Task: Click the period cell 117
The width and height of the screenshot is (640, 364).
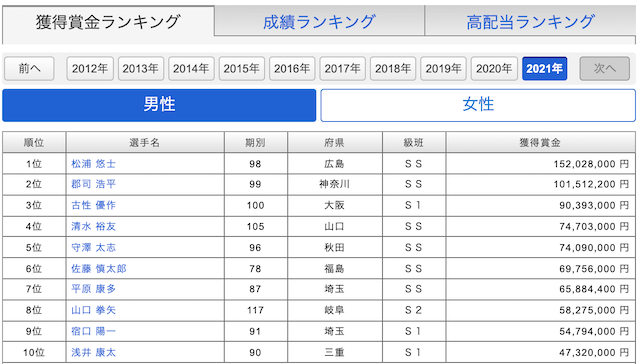Action: point(256,311)
